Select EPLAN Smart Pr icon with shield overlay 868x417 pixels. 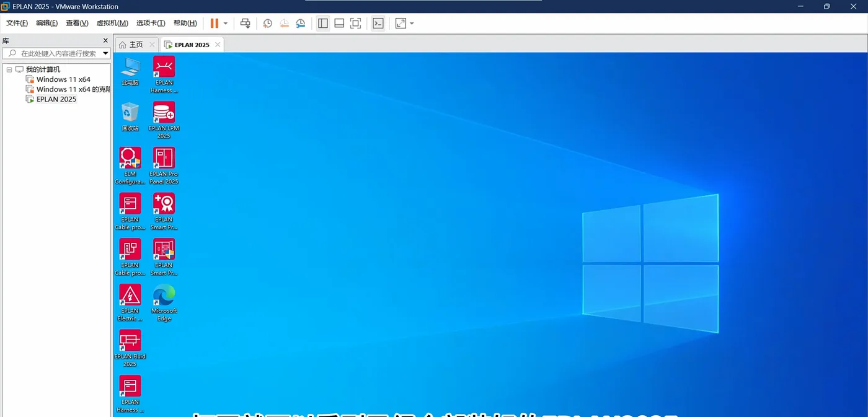164,257
